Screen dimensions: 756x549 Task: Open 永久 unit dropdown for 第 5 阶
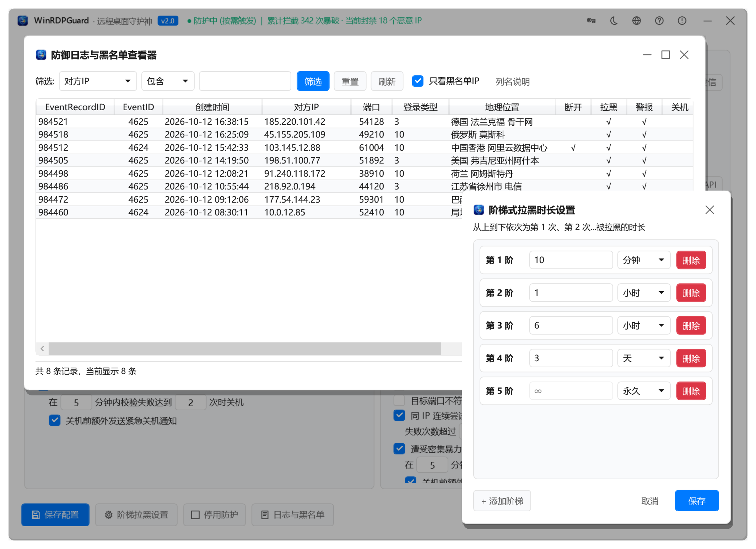[x=644, y=391]
